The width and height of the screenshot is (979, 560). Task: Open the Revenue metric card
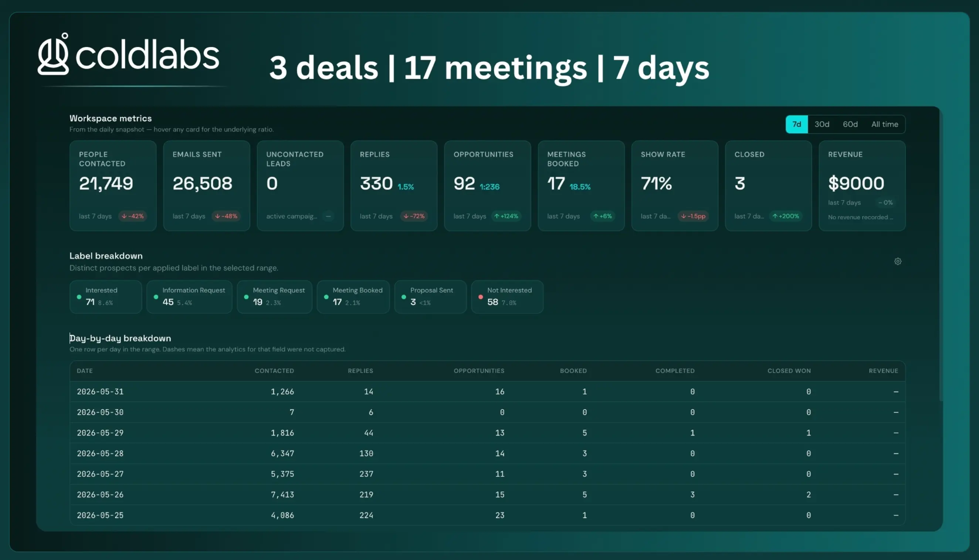[x=862, y=185]
